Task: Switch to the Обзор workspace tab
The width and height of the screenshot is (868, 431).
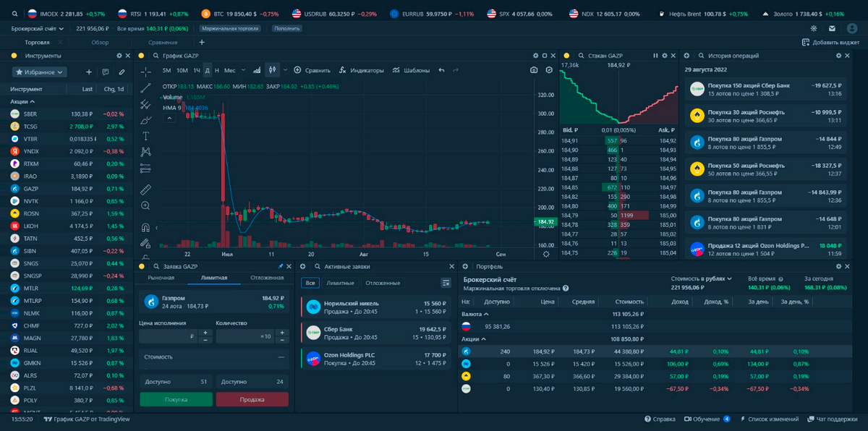Action: (x=100, y=42)
